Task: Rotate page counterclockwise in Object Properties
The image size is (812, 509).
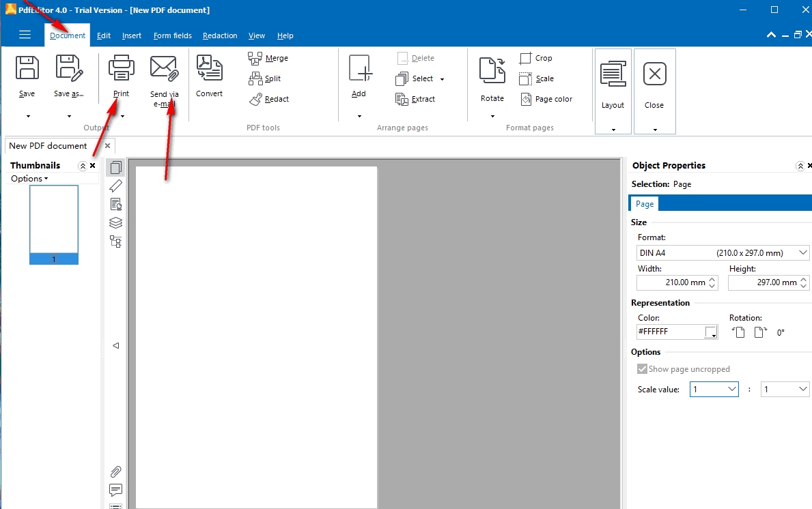Action: [x=738, y=332]
